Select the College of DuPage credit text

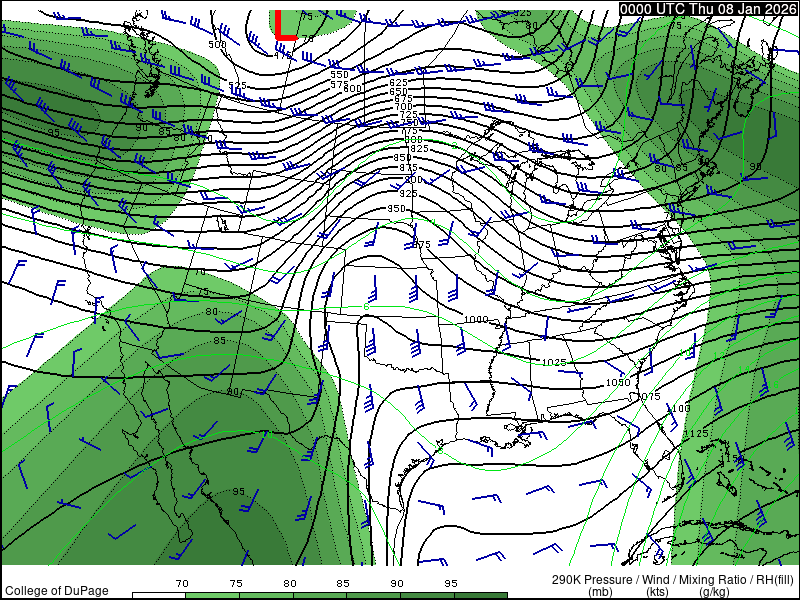click(57, 590)
